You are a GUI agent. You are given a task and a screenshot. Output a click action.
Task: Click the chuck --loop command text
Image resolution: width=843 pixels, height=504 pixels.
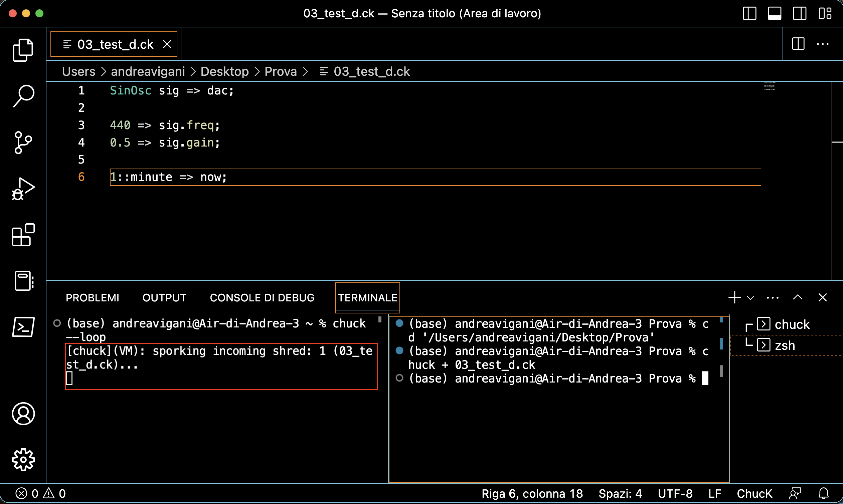click(x=216, y=330)
